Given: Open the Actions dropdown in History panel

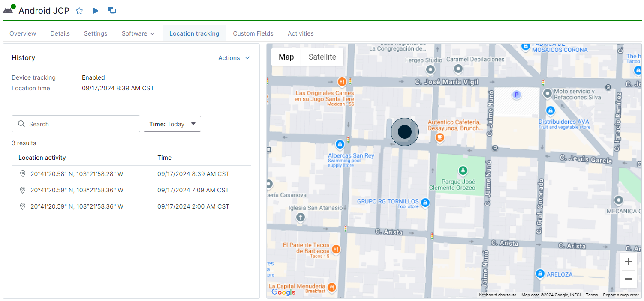Looking at the screenshot, I should click(x=234, y=58).
